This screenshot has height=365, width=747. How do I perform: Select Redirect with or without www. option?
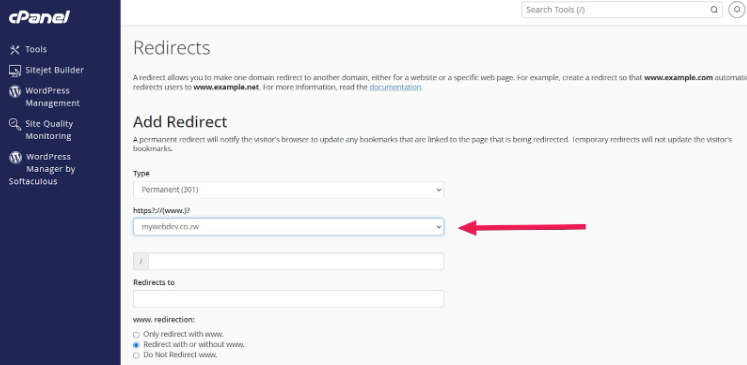(x=136, y=345)
